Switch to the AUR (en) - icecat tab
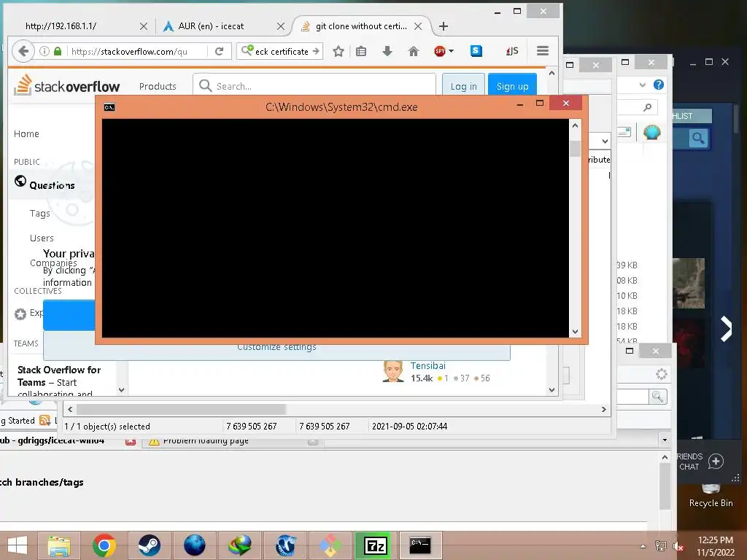This screenshot has width=747, height=560. (211, 26)
